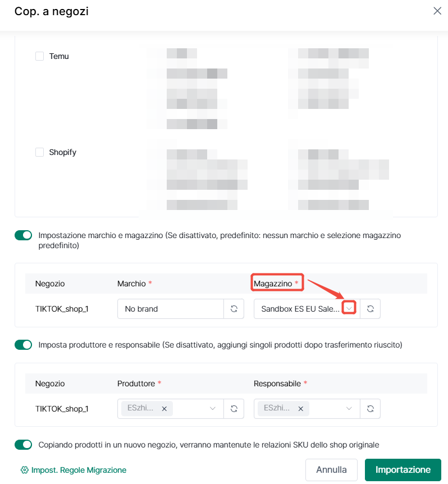Remove the ESzhi tag from Responsabile
The height and width of the screenshot is (484, 448).
[x=300, y=409]
